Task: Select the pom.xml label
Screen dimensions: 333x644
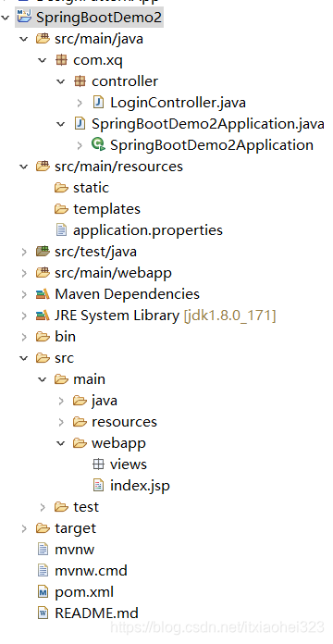Action: (x=84, y=592)
